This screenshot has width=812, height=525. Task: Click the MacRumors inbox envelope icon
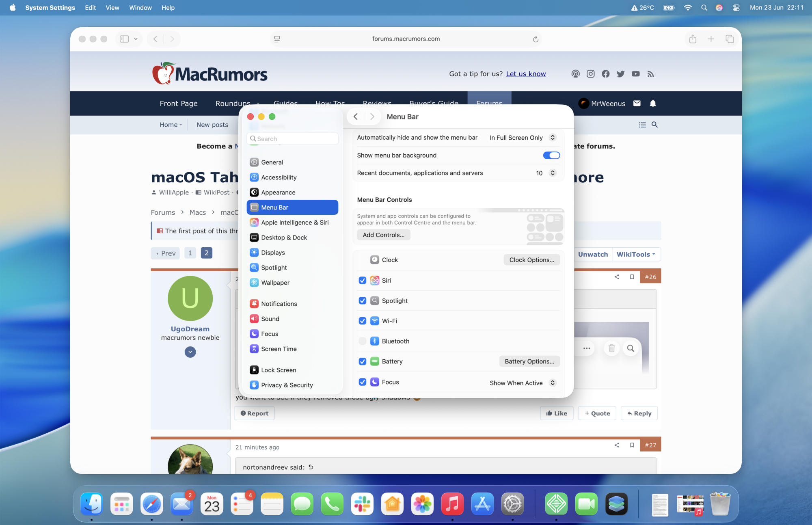[x=637, y=104]
